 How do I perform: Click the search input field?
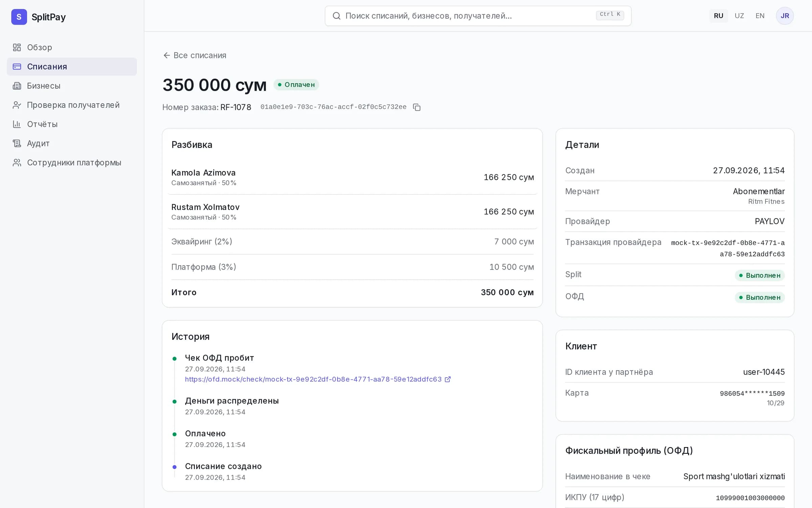[478, 16]
